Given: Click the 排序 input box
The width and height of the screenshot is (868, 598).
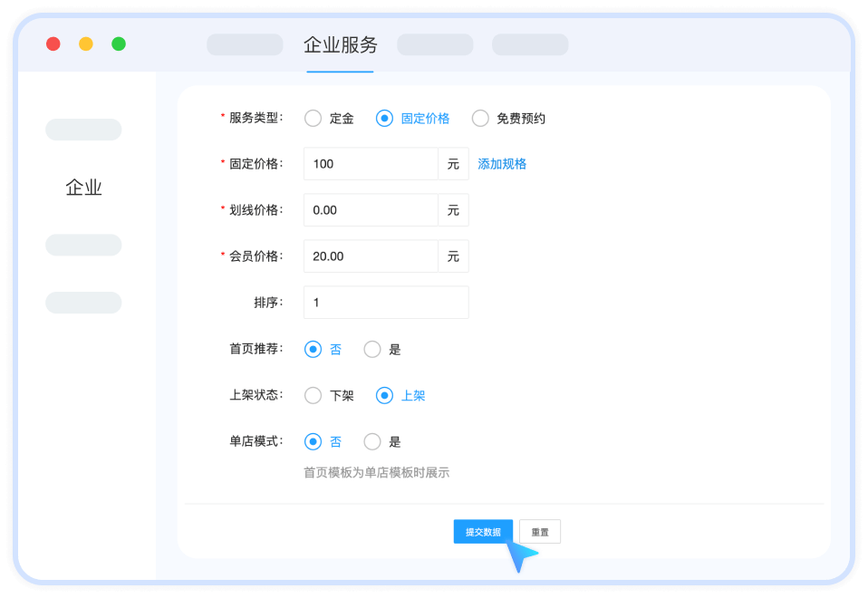Looking at the screenshot, I should pos(386,303).
